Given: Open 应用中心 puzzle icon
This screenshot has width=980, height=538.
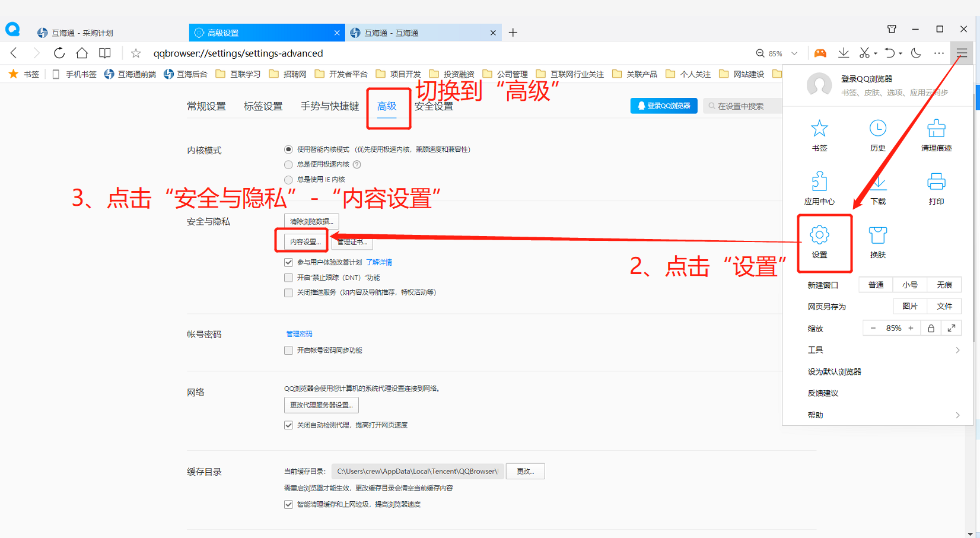Looking at the screenshot, I should click(819, 189).
